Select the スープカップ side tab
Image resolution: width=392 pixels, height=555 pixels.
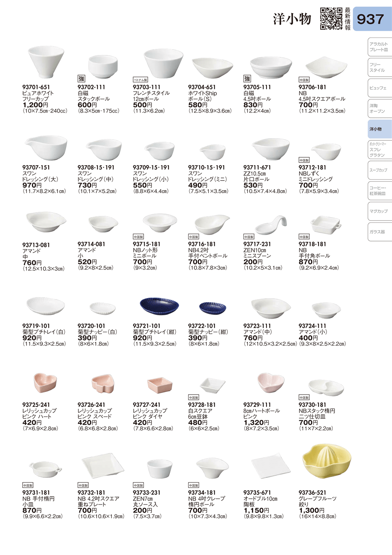click(x=378, y=170)
